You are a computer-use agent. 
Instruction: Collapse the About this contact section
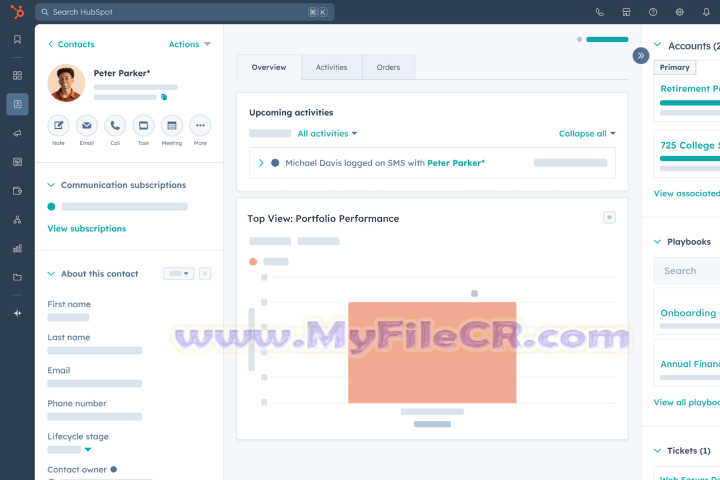51,274
